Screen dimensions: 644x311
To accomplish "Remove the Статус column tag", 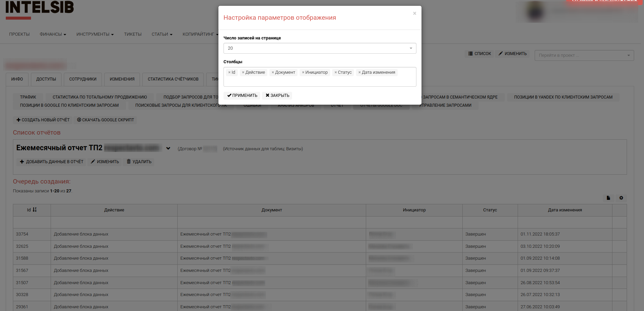I will coord(336,72).
